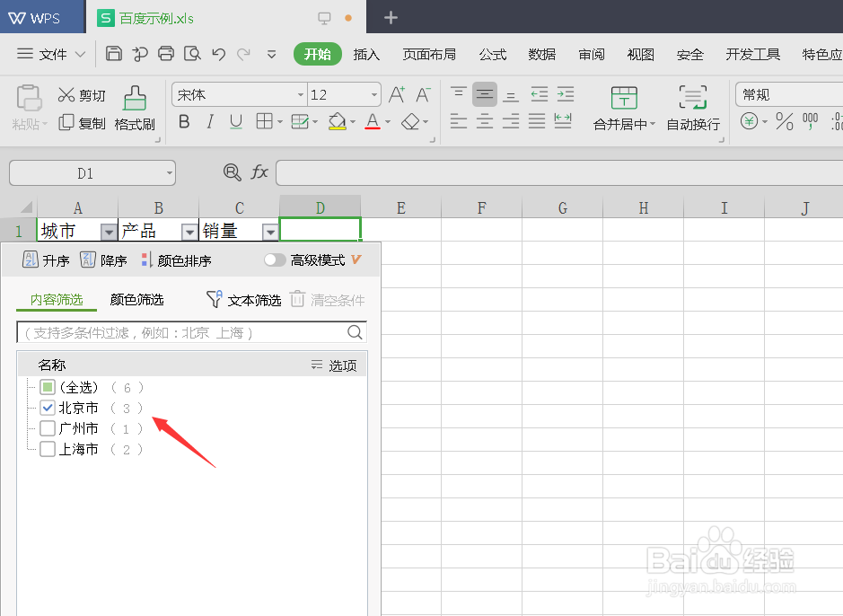Click the Copy (复制) icon
The height and width of the screenshot is (616, 843).
66,122
